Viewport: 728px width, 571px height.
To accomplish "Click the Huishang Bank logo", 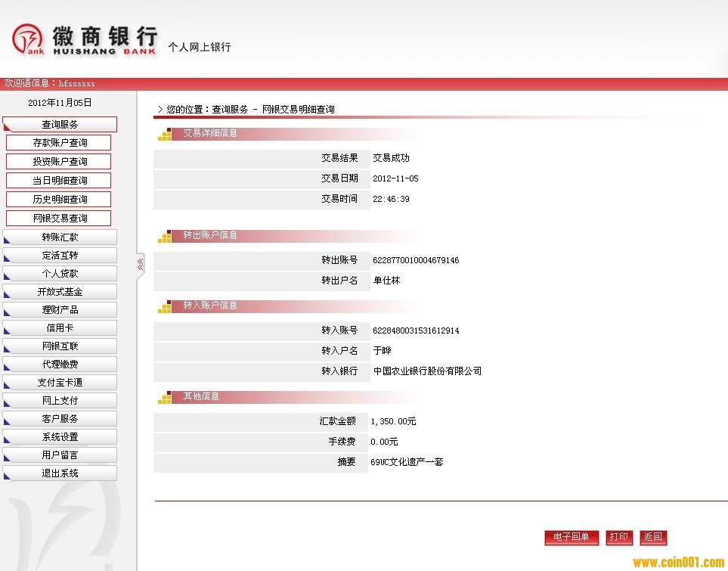I will tap(83, 39).
